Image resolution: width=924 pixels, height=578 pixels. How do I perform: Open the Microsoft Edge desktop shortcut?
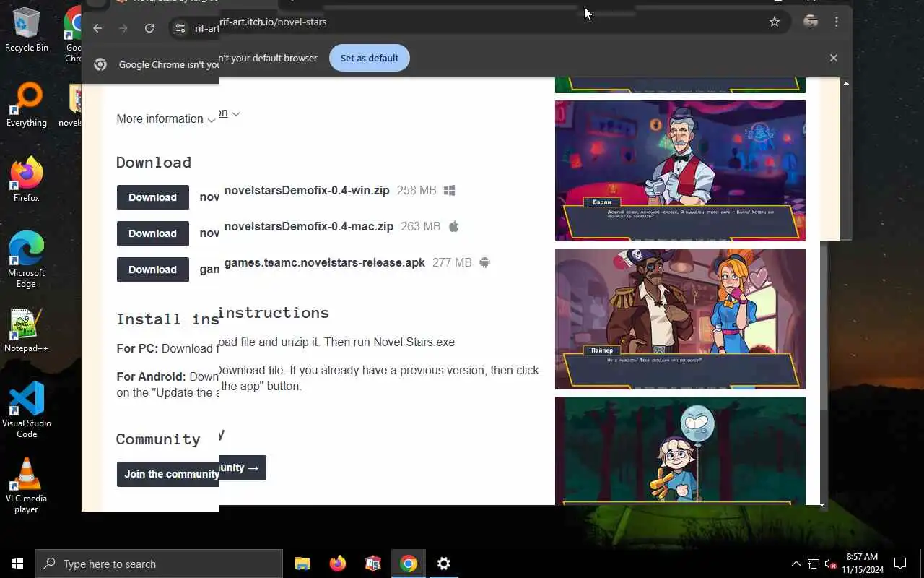coord(27,259)
